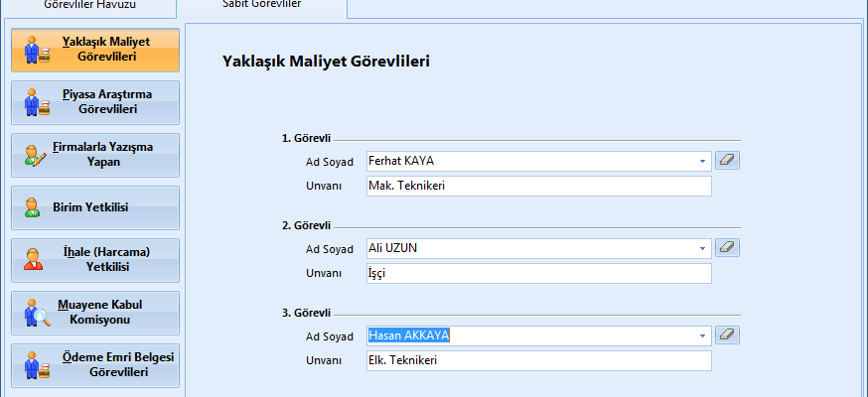Select the Sabit Görevliler tab
Image resolution: width=868 pixels, height=397 pixels.
click(x=263, y=5)
